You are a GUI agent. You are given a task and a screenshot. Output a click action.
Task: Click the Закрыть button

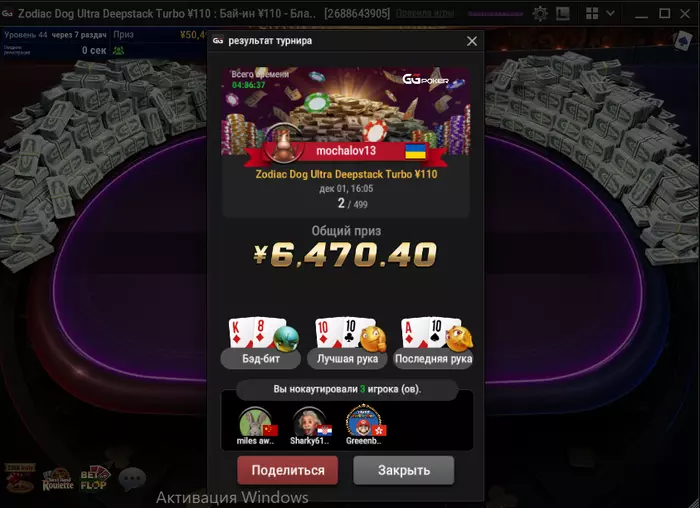(x=404, y=470)
